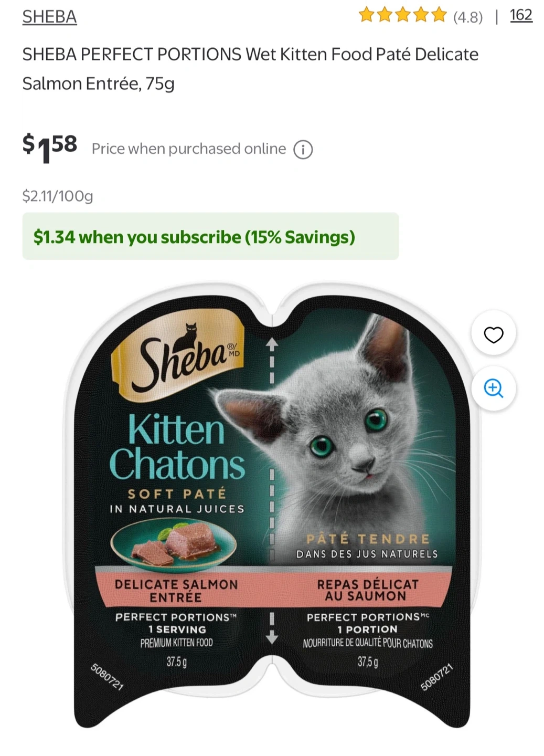Tap the price info circle icon
The image size is (544, 756).
(x=303, y=150)
